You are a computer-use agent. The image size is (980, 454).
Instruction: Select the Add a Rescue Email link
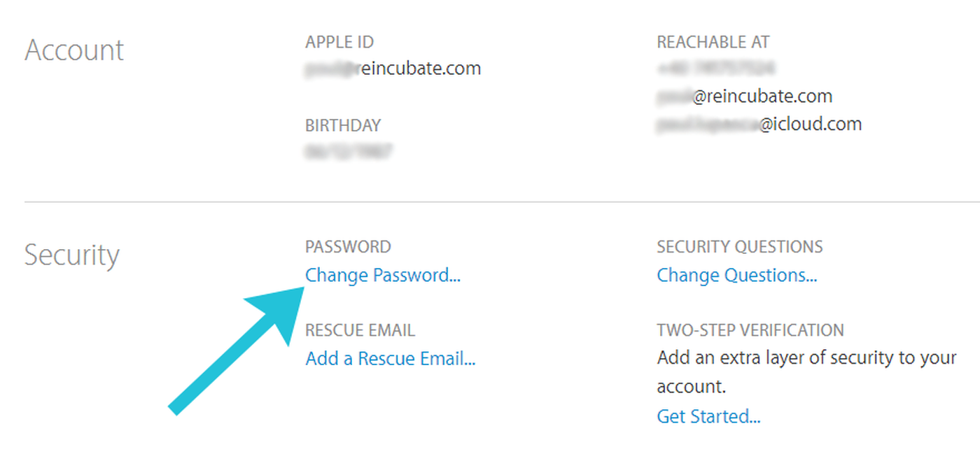(391, 360)
